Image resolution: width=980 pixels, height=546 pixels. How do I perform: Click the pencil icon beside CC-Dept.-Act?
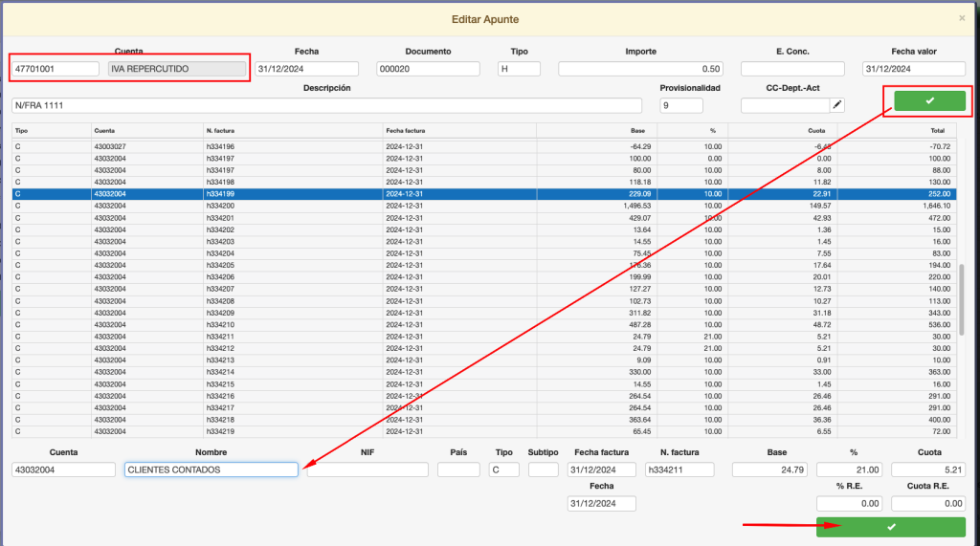[x=837, y=105]
